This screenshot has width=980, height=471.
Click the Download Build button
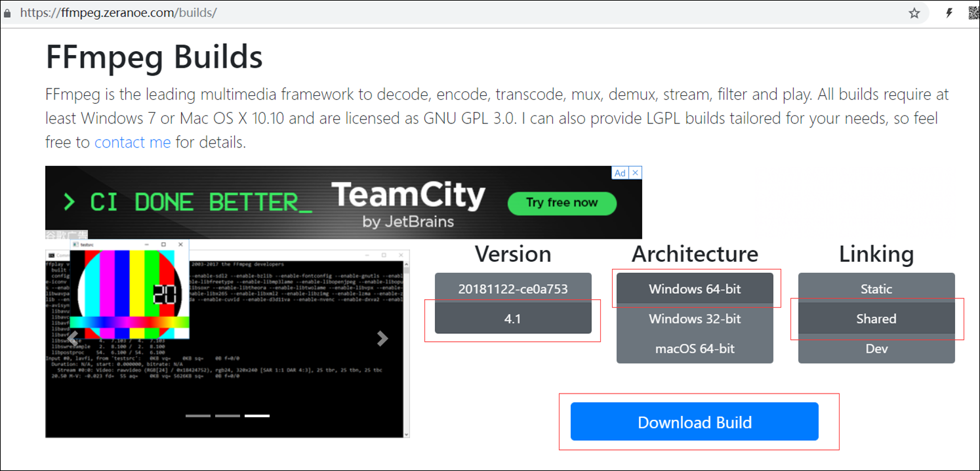(695, 422)
